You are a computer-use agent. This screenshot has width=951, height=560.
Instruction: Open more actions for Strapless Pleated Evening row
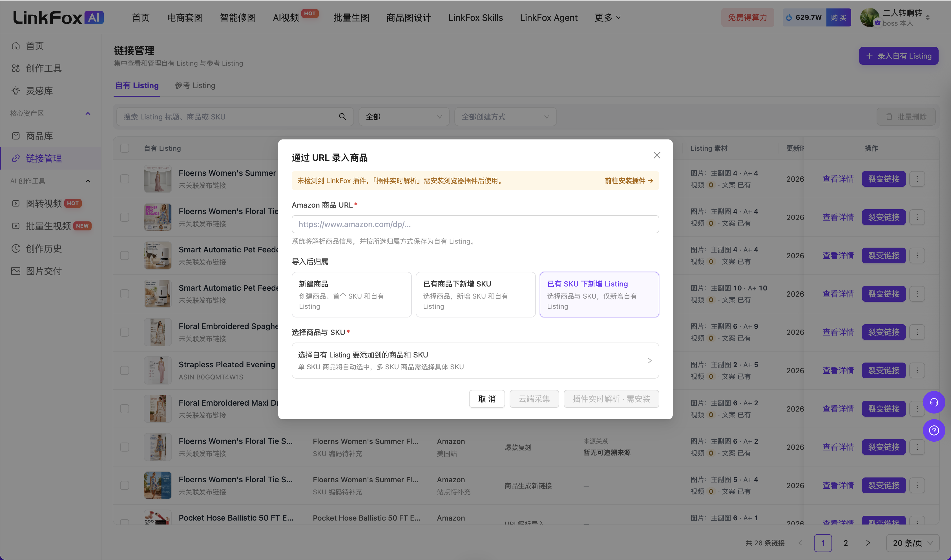point(917,371)
